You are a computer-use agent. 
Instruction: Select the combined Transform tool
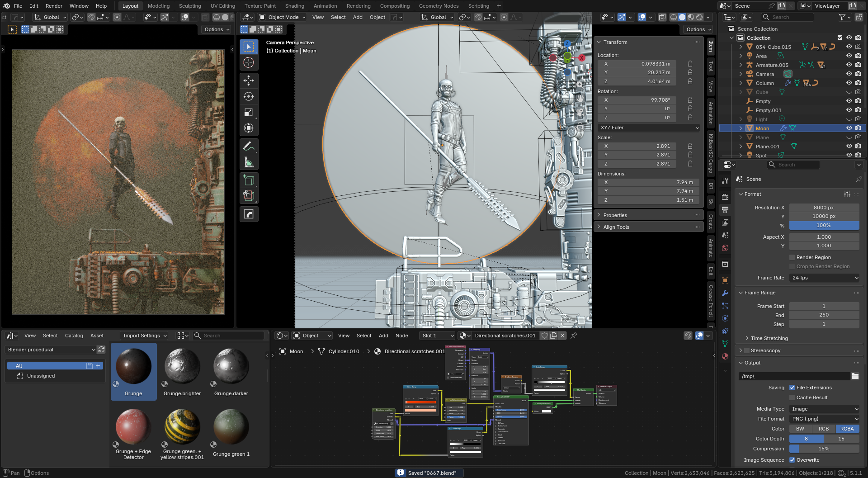tap(249, 128)
